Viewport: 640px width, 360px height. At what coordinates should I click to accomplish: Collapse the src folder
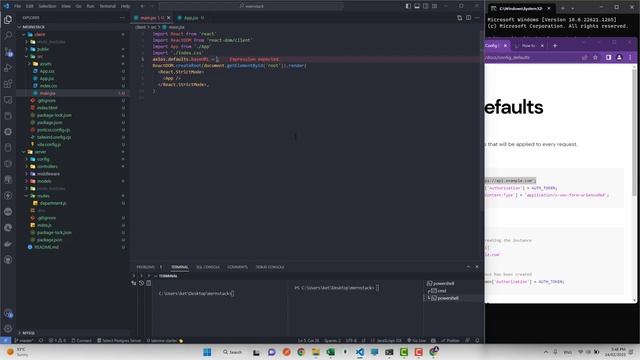point(40,56)
